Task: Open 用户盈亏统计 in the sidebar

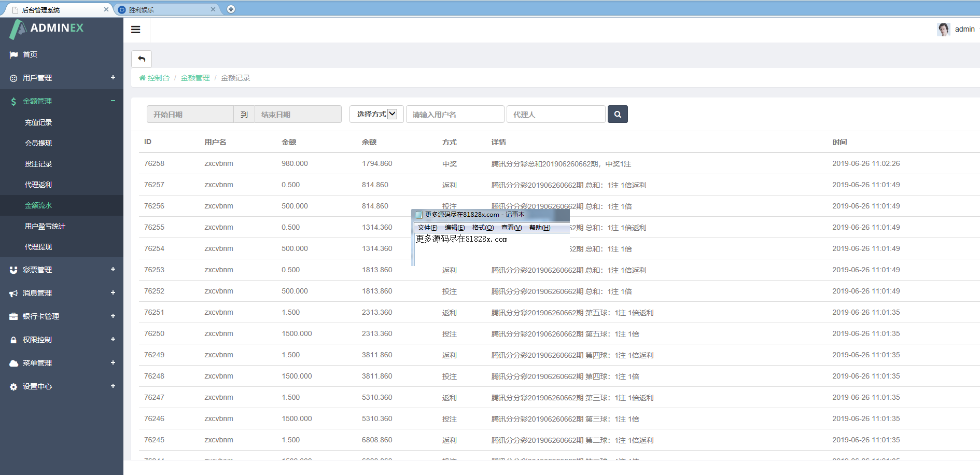Action: tap(45, 226)
